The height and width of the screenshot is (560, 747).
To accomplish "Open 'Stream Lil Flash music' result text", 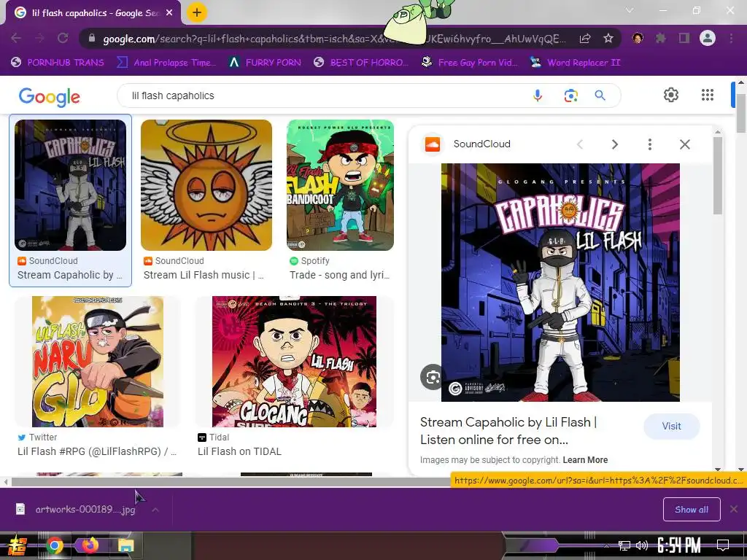I will click(x=204, y=275).
